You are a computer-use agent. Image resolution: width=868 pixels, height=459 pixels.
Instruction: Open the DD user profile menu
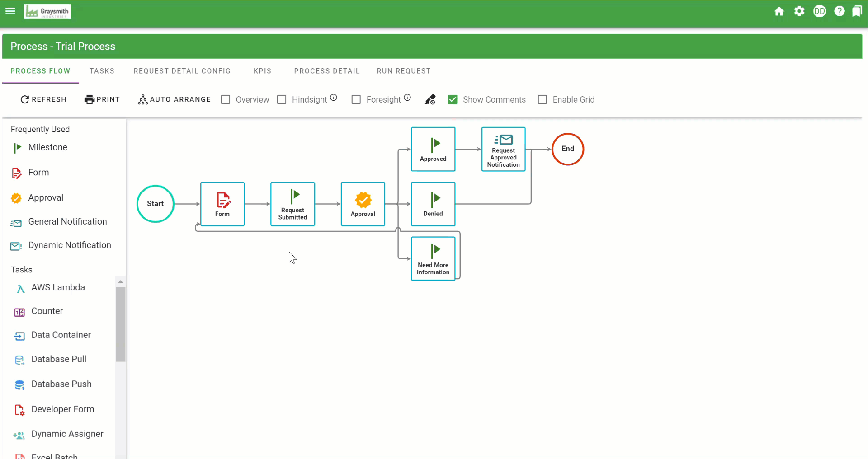819,11
